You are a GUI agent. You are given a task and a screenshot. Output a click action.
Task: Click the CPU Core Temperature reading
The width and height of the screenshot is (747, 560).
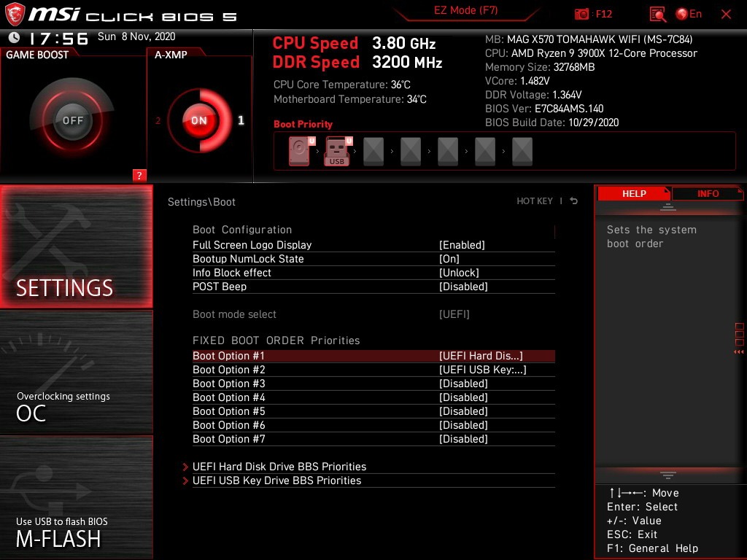(341, 85)
